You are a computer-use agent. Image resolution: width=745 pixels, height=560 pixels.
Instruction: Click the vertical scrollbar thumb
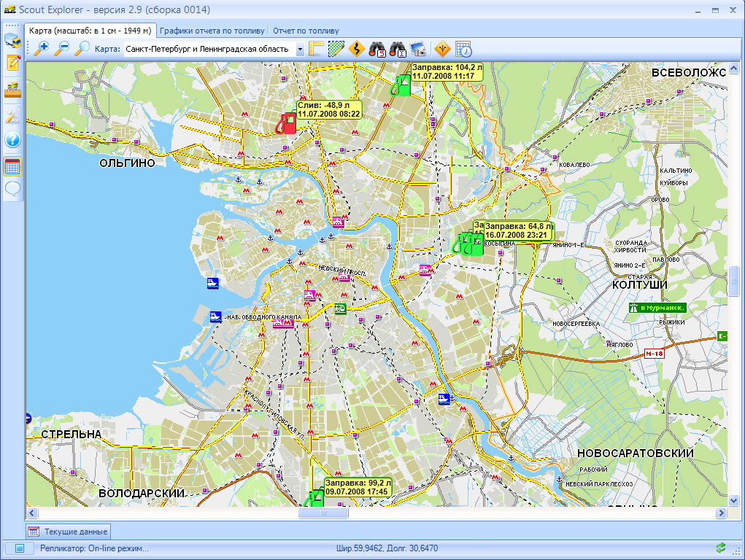(x=733, y=281)
